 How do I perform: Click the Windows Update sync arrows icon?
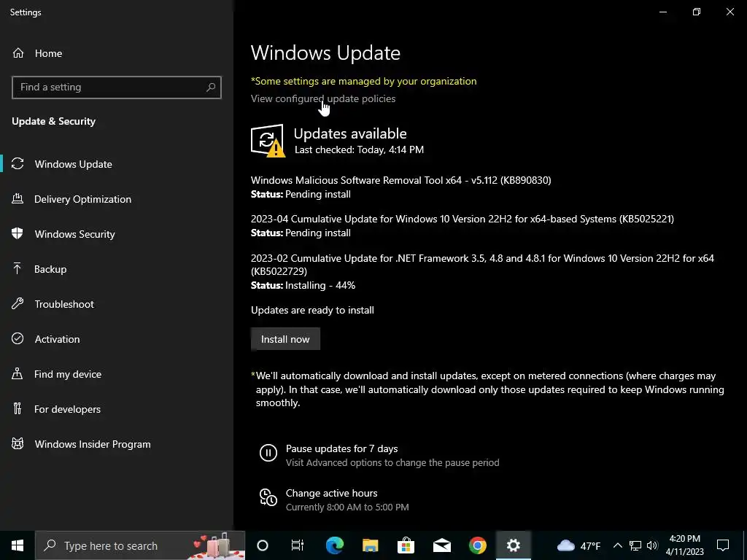[18, 164]
